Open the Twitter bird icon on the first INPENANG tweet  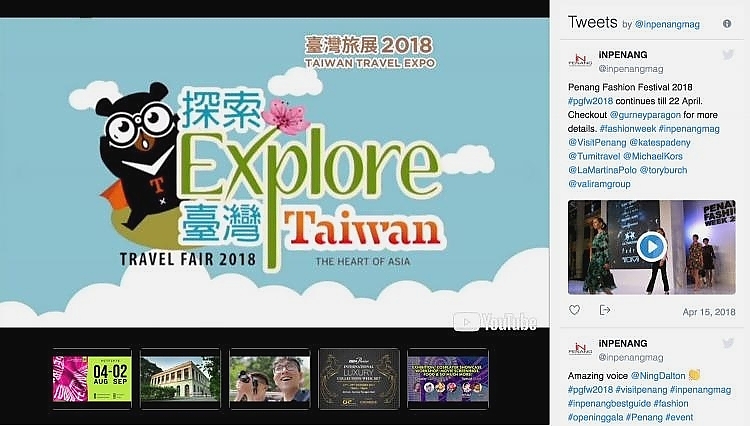(x=728, y=55)
